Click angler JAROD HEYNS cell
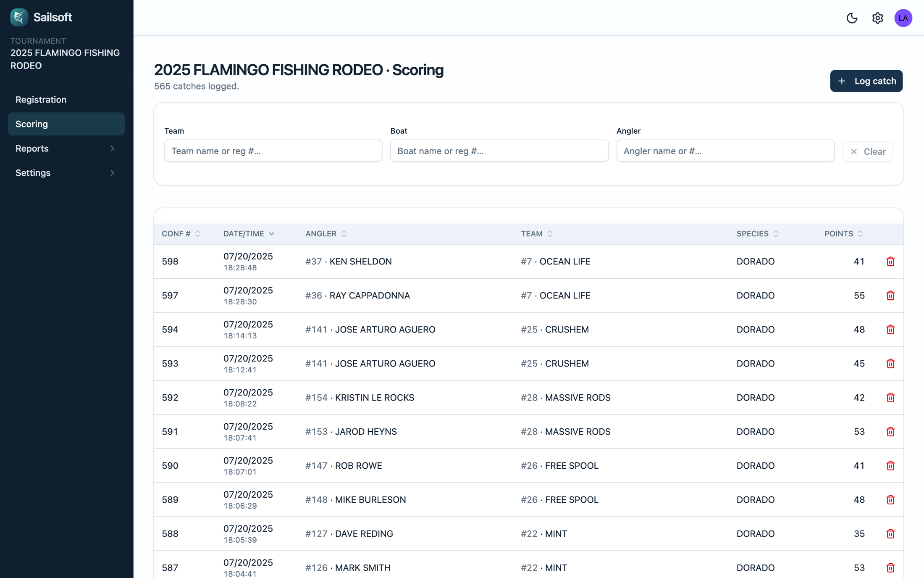 coord(351,432)
